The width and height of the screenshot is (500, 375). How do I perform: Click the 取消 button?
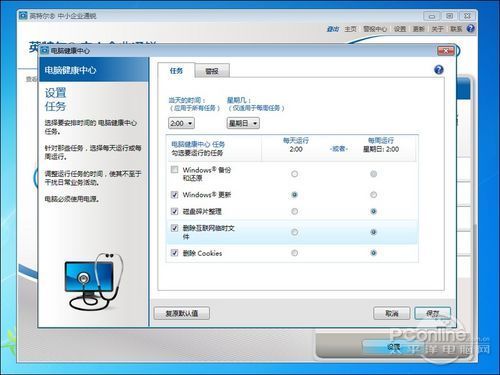[392, 313]
